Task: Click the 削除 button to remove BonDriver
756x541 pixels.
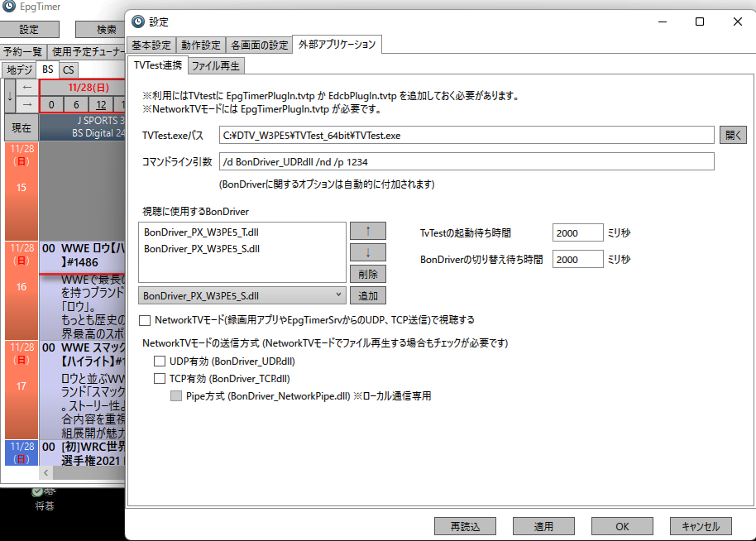Action: 368,274
